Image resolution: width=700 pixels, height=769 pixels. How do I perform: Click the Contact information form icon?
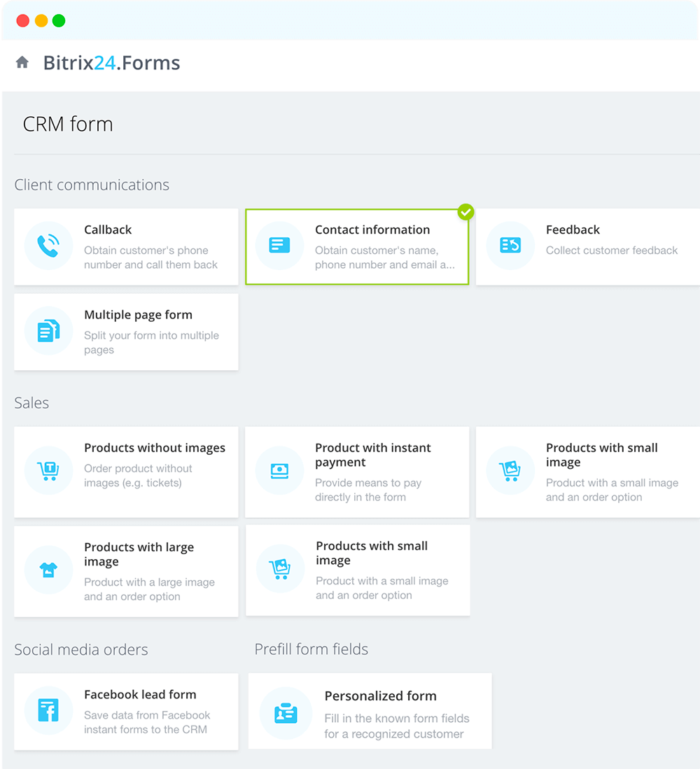point(279,247)
